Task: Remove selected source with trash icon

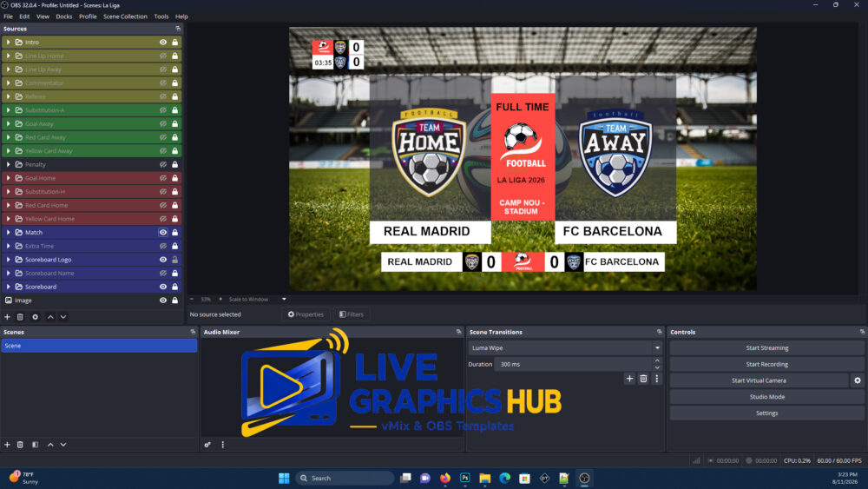Action: click(21, 317)
